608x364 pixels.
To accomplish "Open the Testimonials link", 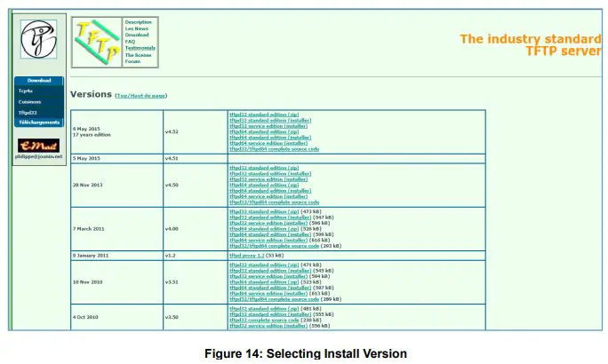I will [x=140, y=48].
